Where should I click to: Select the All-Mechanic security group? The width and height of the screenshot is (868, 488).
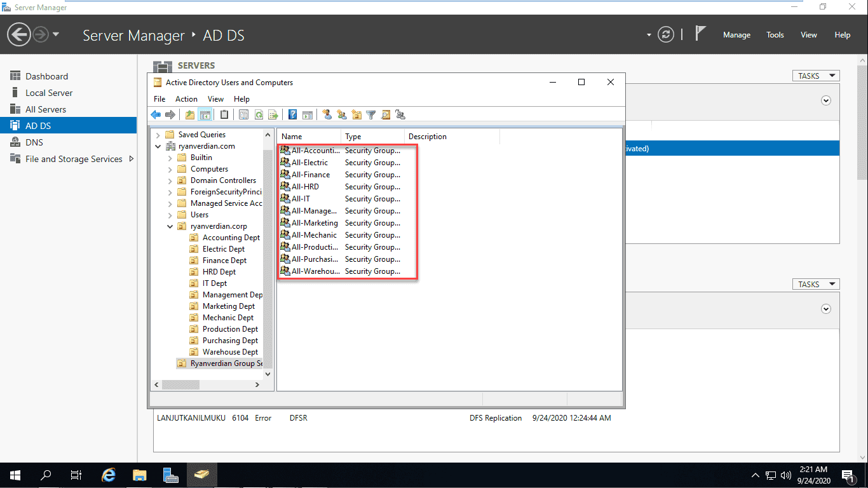point(315,235)
